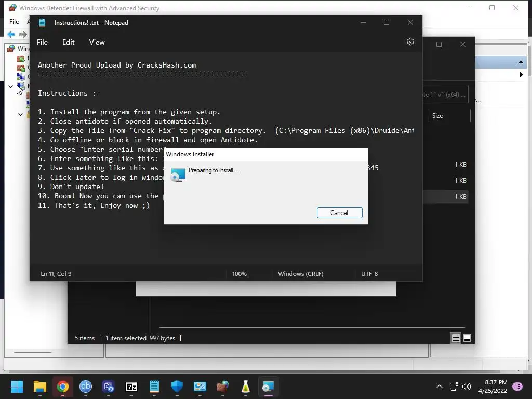Maximize the Notepad window

pyautogui.click(x=387, y=22)
